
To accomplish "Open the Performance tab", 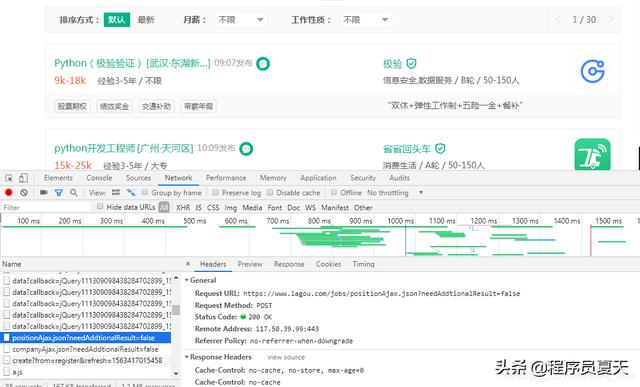I will [x=226, y=178].
